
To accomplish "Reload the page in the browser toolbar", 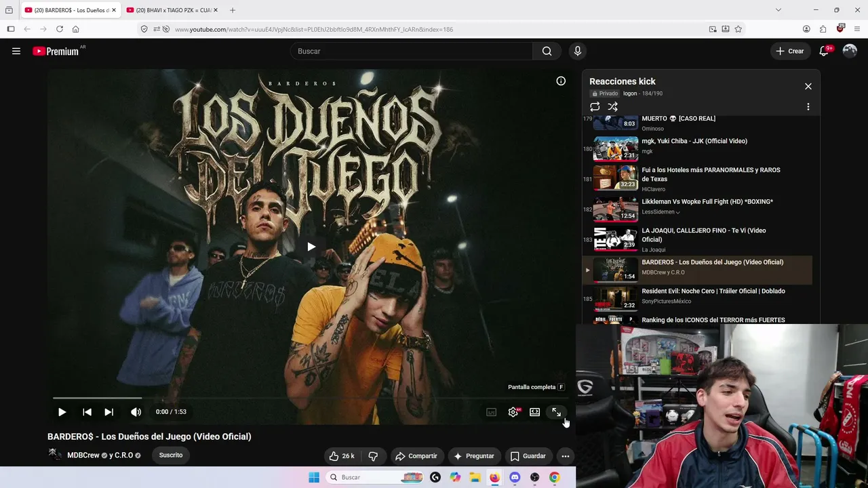I will [60, 29].
